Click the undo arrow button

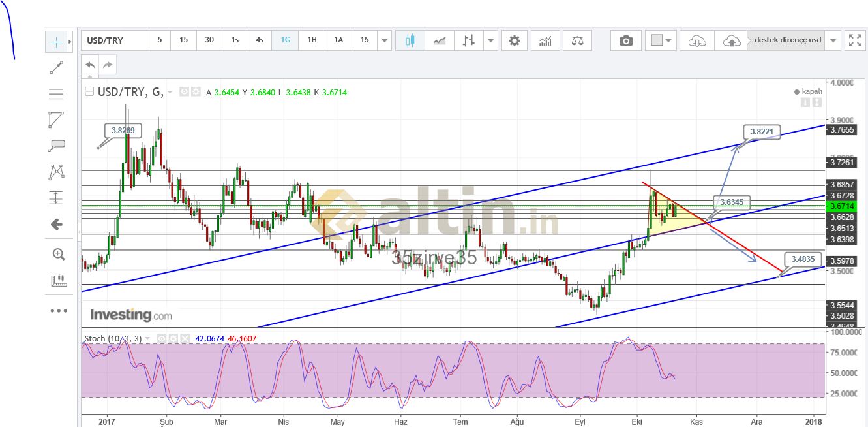coord(90,64)
